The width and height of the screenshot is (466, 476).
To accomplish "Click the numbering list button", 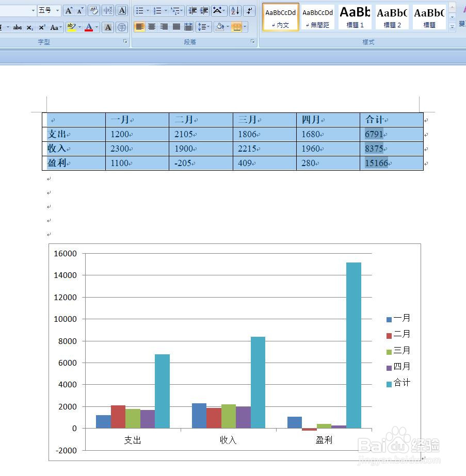I will (x=157, y=11).
